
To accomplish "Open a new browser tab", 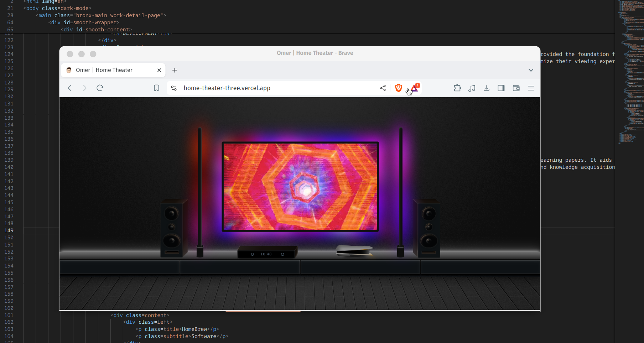I will [x=175, y=70].
